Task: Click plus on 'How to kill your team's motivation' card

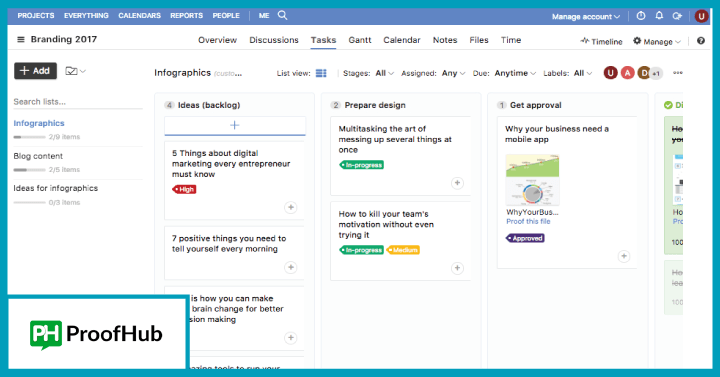Action: 457,268
